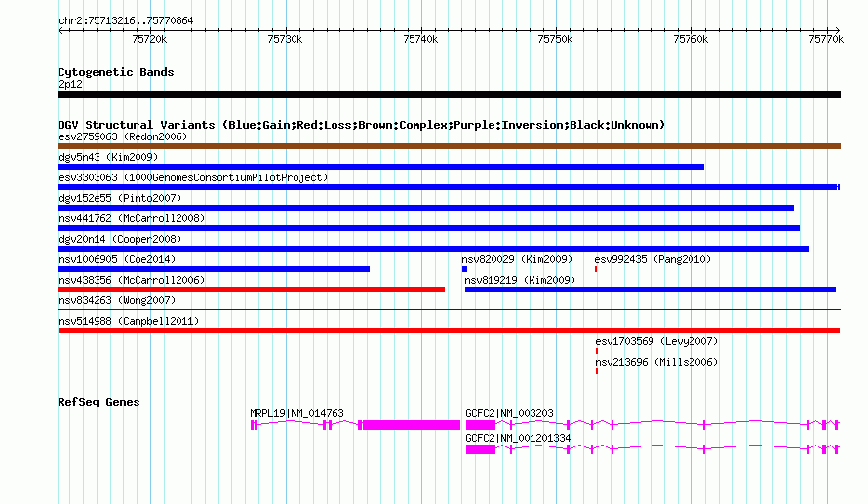Screen dimensions: 868x504
Task: Click the 75770k ruler tick label
Action: pyautogui.click(x=826, y=39)
